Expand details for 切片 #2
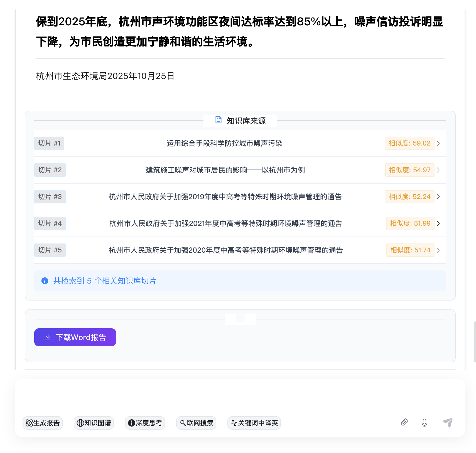 coord(438,170)
